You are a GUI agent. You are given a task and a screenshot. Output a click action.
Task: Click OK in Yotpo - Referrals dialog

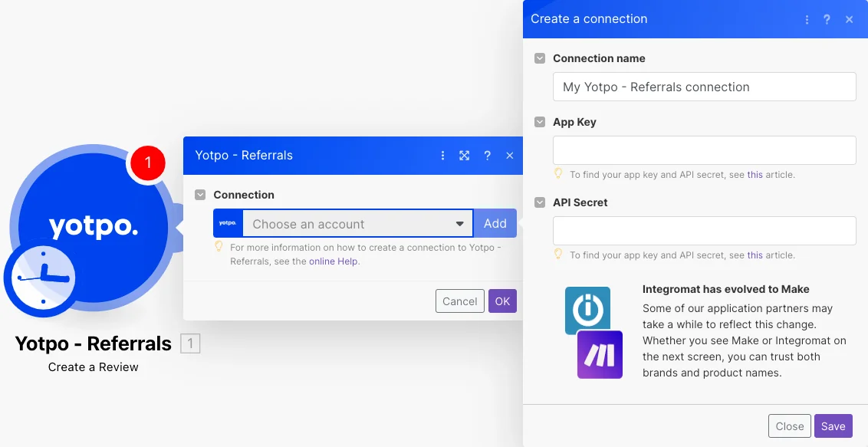[x=502, y=301]
